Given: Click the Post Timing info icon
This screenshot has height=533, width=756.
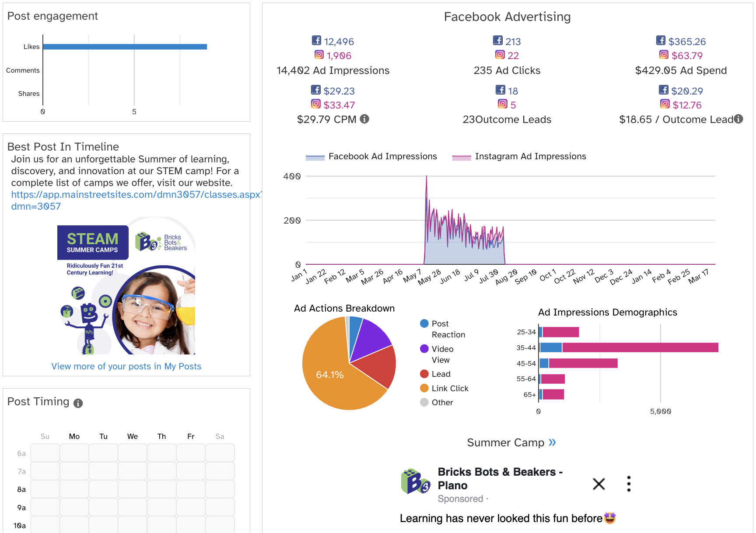Looking at the screenshot, I should point(78,403).
